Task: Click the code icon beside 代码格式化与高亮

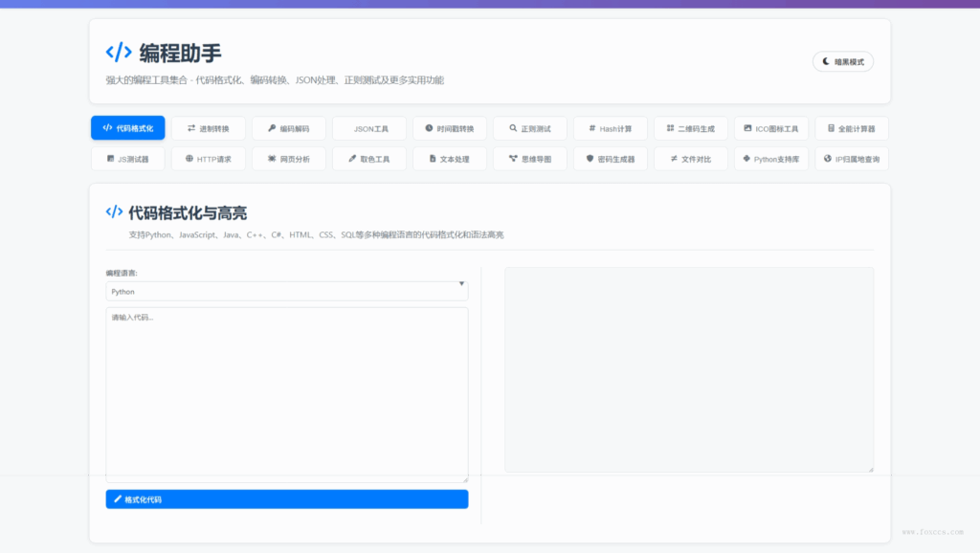Action: point(115,211)
